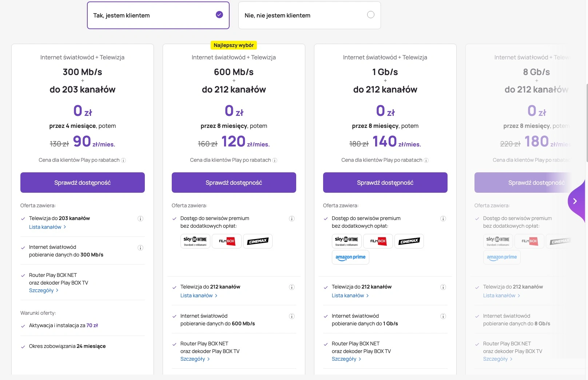
Task: Click Sprawdź dostępność for 1 Gb/s plan
Action: [385, 183]
